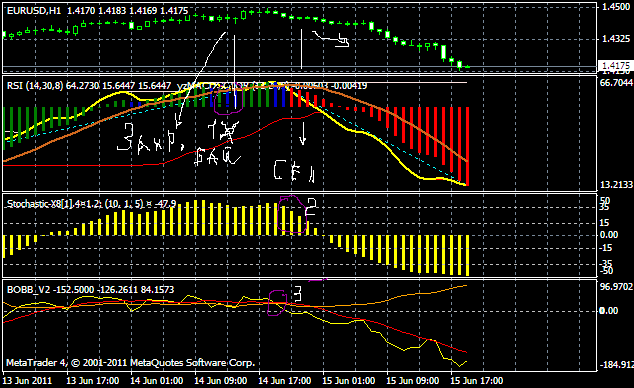Click the highlighted 1.4175 current price label
Screen dimensions: 634x388
615,65
